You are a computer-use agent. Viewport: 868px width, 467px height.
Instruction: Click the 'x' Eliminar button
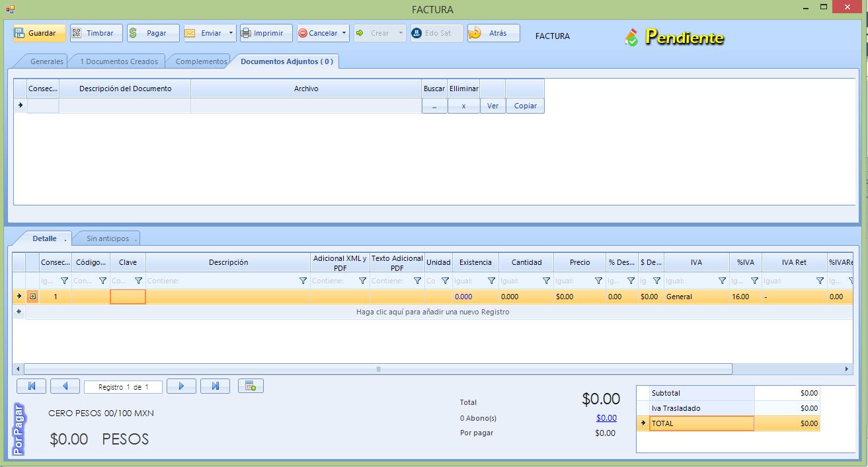[463, 106]
